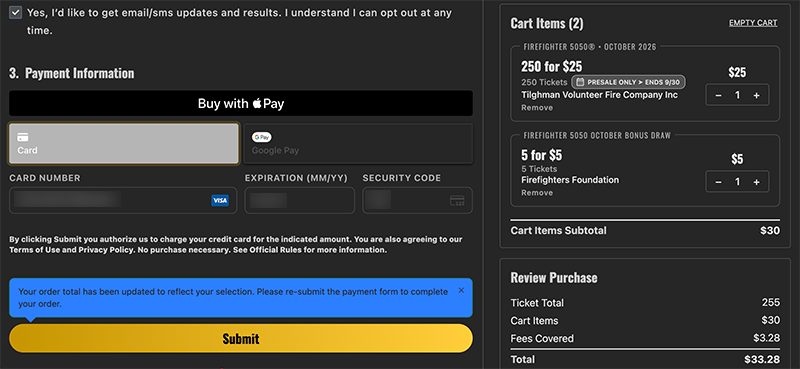The image size is (800, 369).
Task: Decrease quantity of 250 for $25 item
Action: (718, 95)
